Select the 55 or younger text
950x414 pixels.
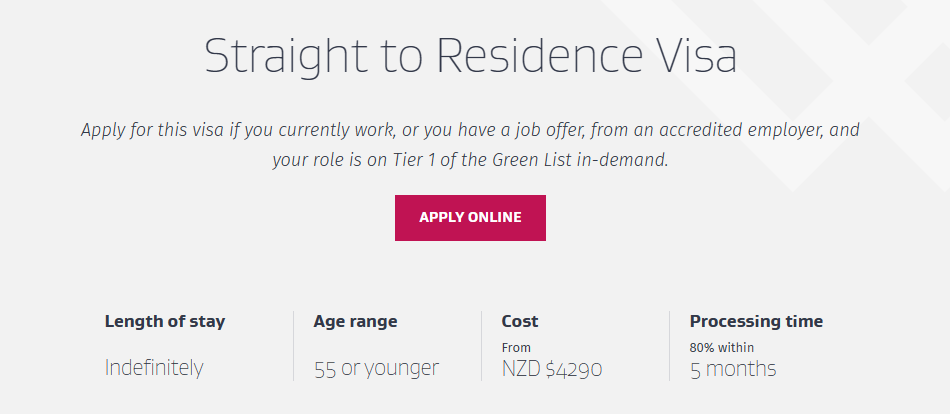click(376, 368)
